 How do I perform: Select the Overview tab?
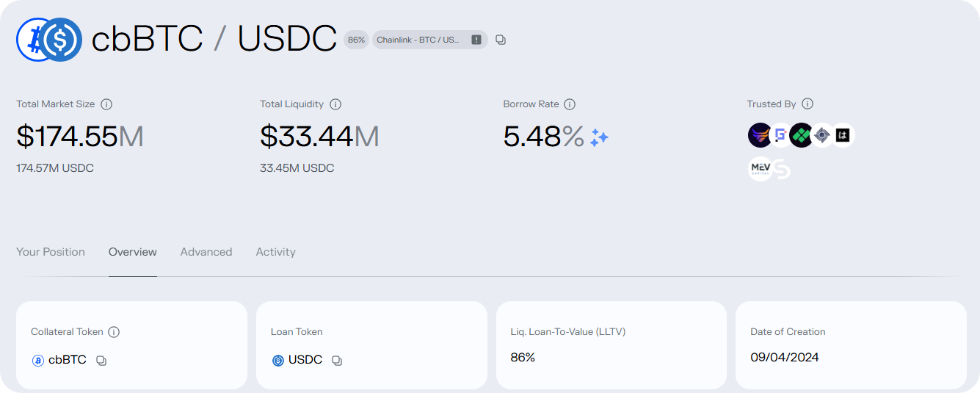click(x=133, y=252)
